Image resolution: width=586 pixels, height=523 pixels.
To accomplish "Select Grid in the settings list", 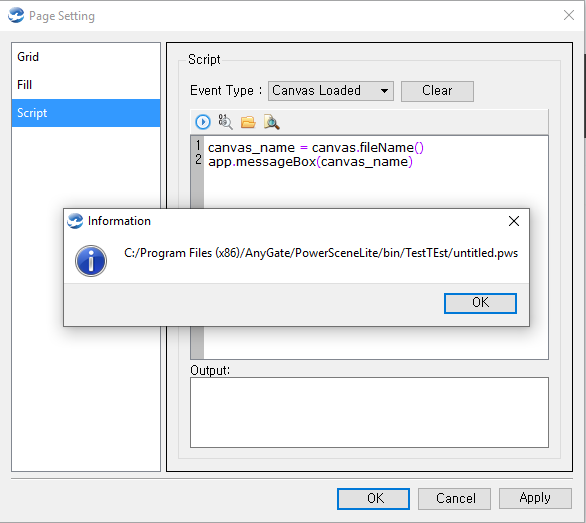I will tap(86, 57).
